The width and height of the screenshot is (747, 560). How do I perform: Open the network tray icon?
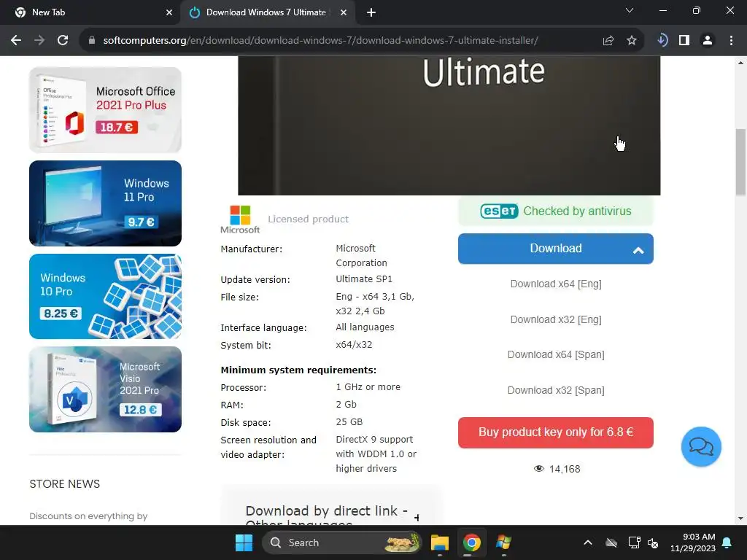click(x=634, y=542)
